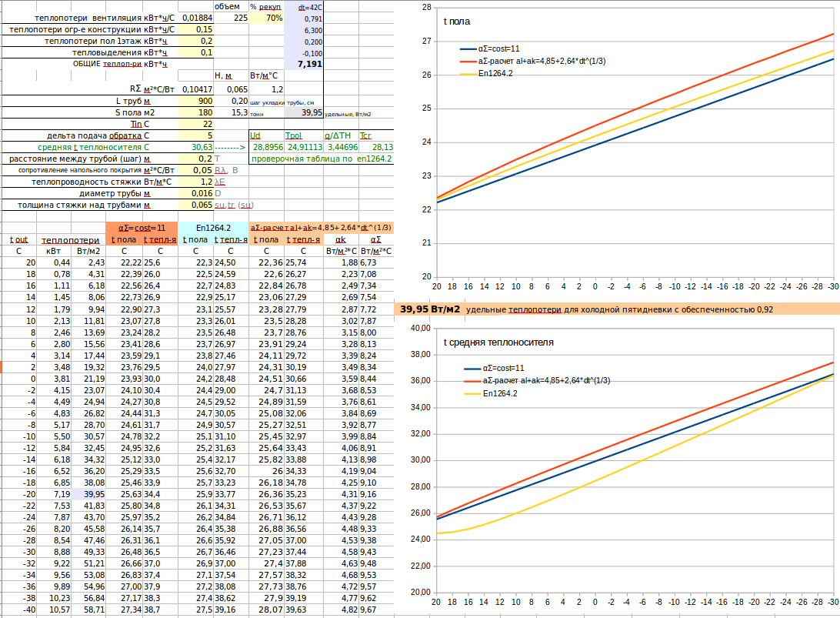Click the 70% рекуп yellow cell

tap(266, 18)
